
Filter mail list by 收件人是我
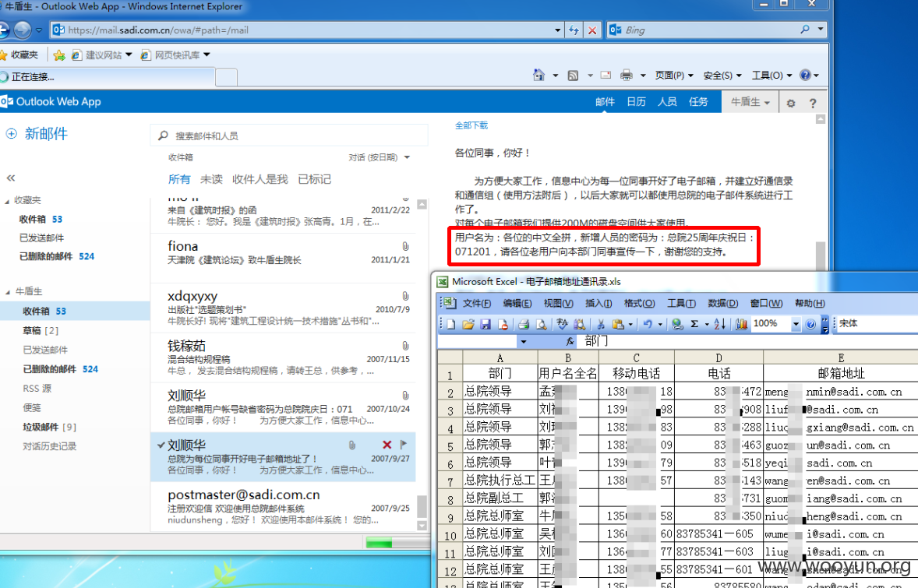click(x=260, y=179)
